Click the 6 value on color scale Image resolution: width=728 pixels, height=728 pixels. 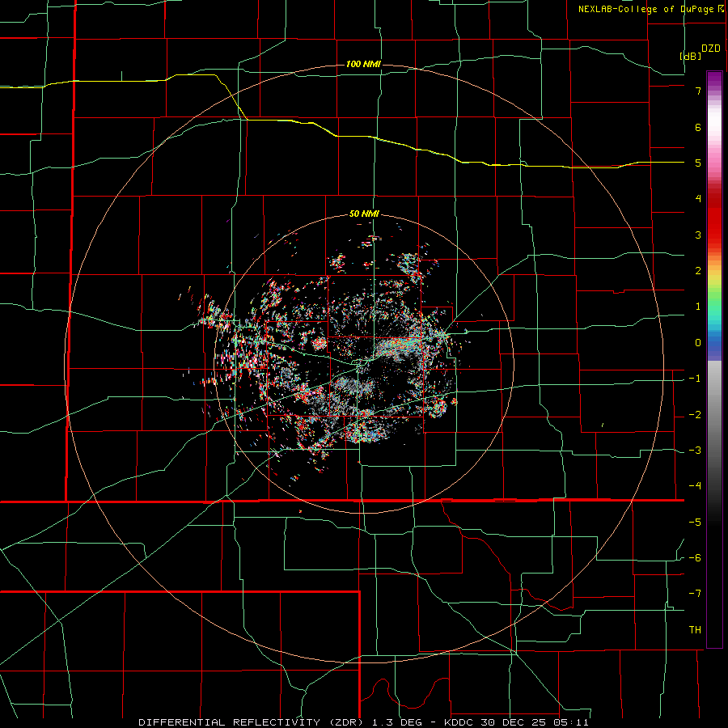click(698, 127)
